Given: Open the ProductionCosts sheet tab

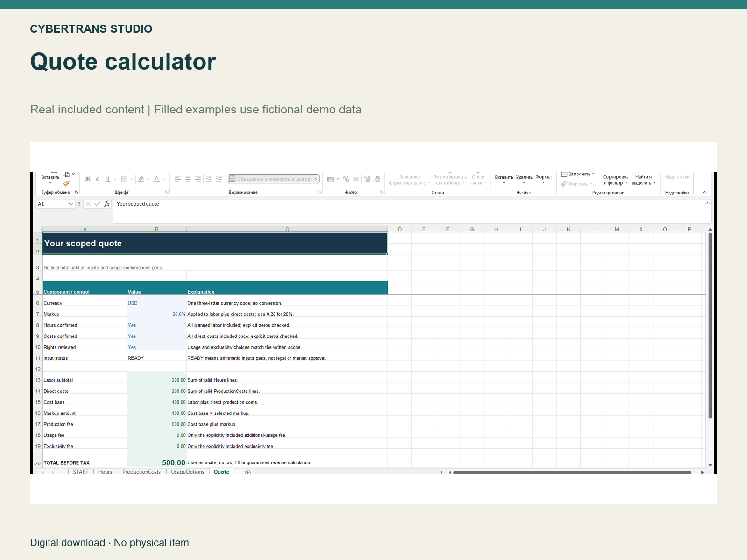Looking at the screenshot, I should point(141,472).
